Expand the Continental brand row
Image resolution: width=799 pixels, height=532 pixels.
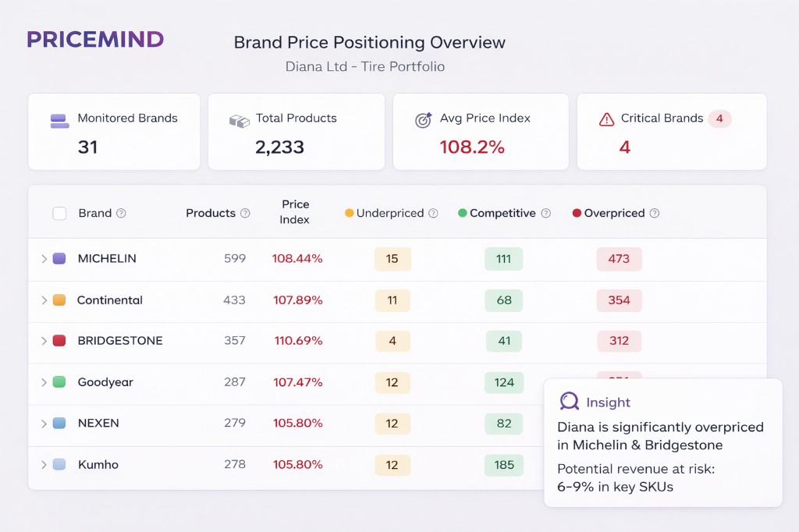pos(44,300)
